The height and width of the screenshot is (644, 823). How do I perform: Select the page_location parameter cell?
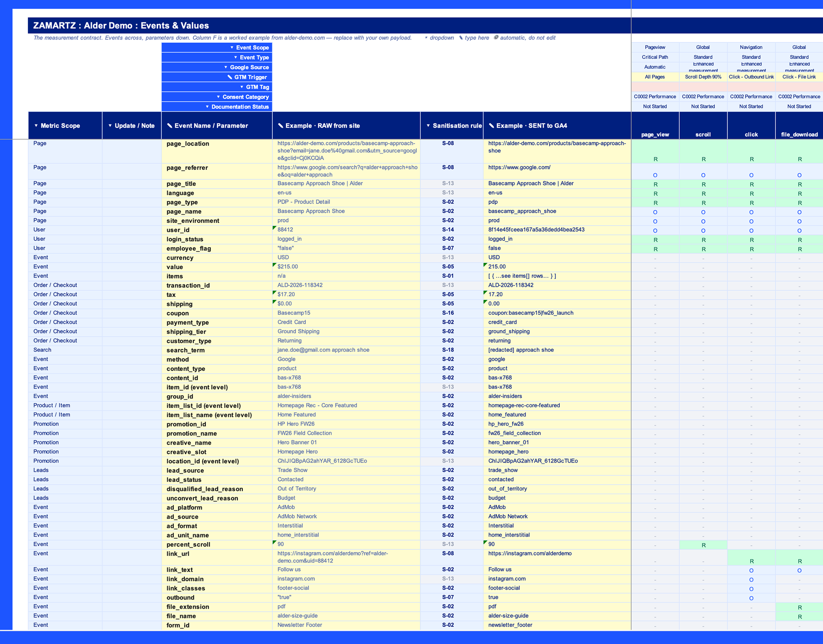coord(217,151)
